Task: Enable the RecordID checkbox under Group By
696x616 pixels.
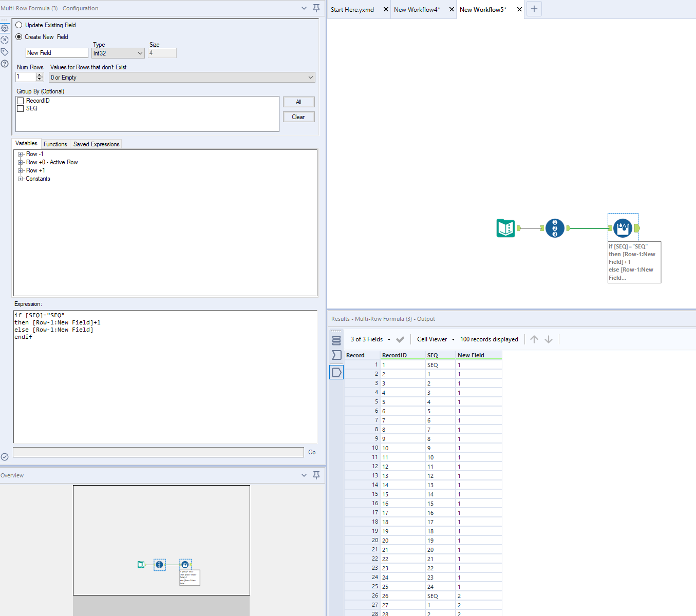Action: coord(20,100)
